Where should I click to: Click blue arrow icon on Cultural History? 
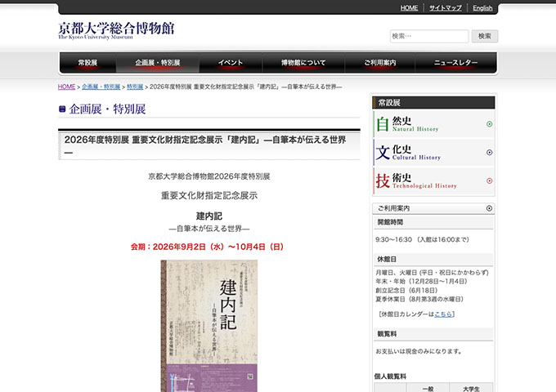click(x=489, y=152)
